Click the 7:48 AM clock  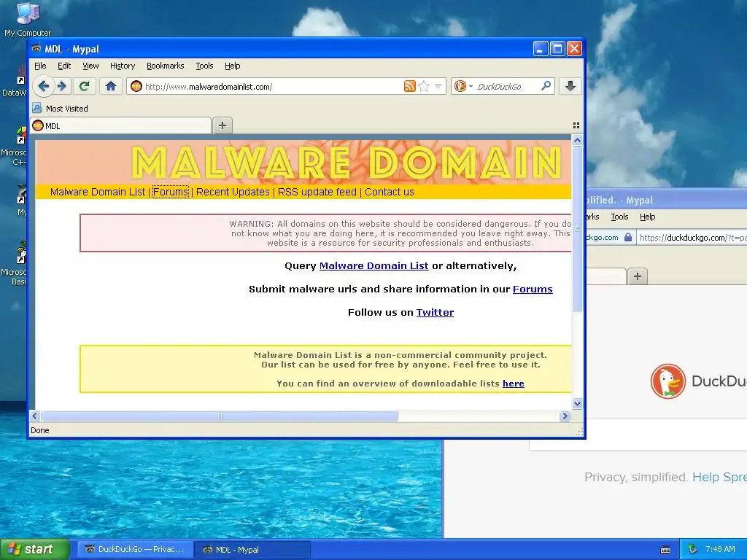click(720, 549)
